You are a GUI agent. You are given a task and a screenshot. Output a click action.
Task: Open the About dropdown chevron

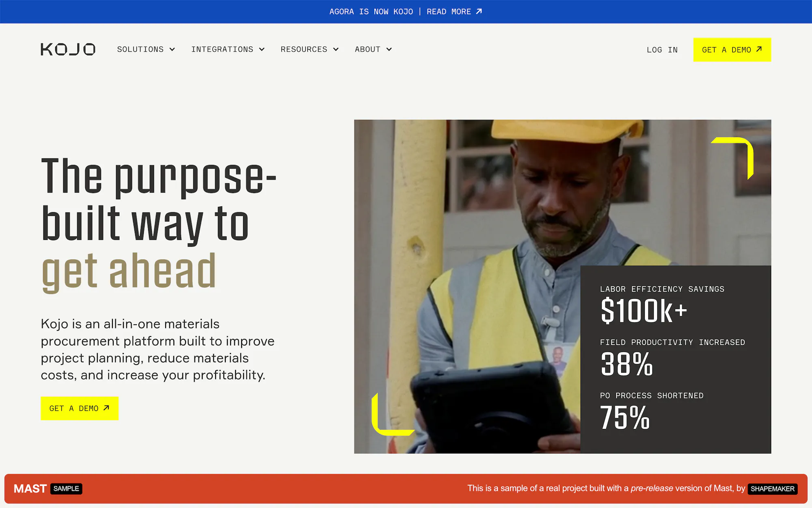(389, 49)
